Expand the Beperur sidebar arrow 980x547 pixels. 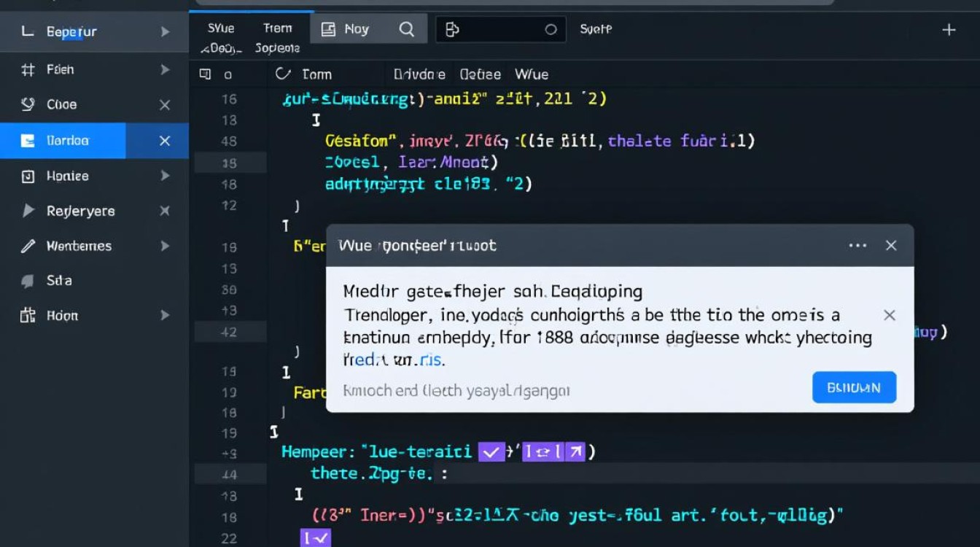(x=165, y=31)
